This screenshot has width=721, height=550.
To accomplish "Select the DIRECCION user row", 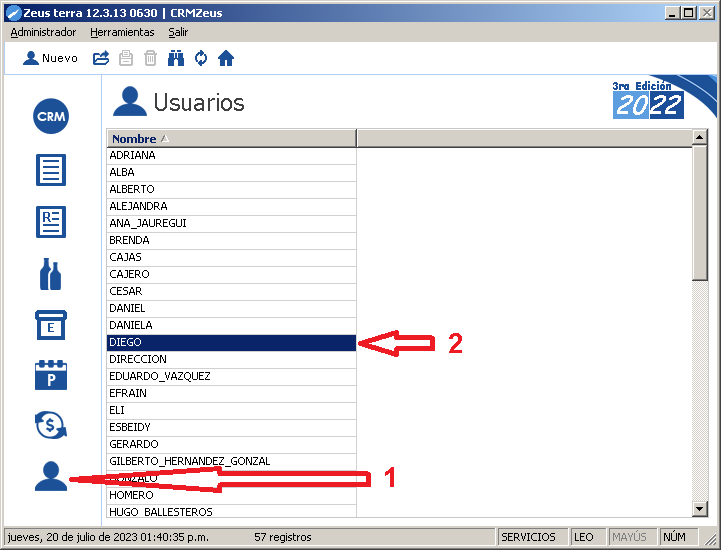I will point(232,360).
